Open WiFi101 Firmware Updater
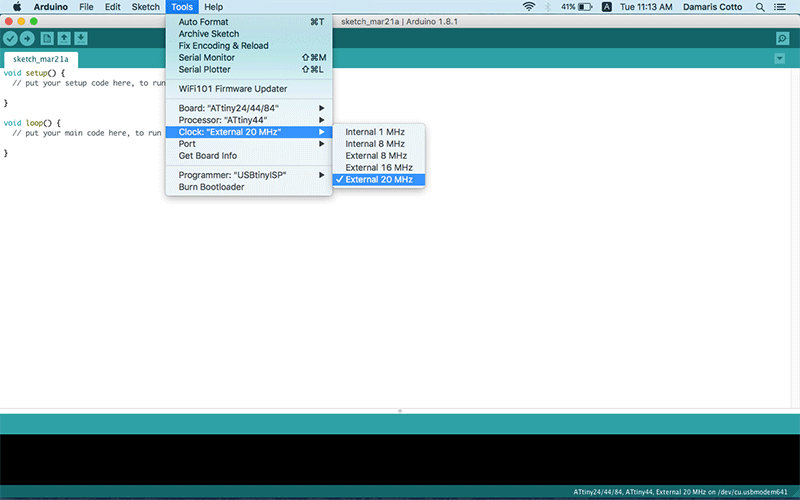This screenshot has width=800, height=500. coord(249,89)
